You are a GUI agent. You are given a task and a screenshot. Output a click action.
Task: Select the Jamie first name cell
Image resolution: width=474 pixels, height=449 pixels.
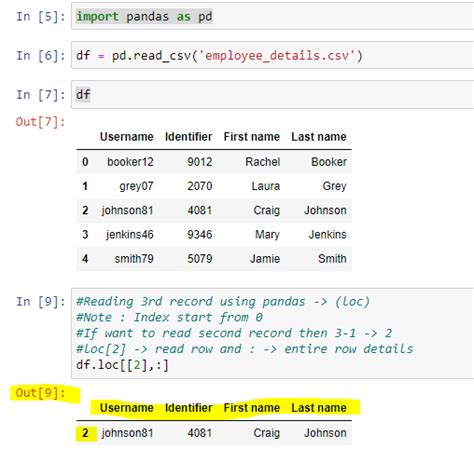265,259
